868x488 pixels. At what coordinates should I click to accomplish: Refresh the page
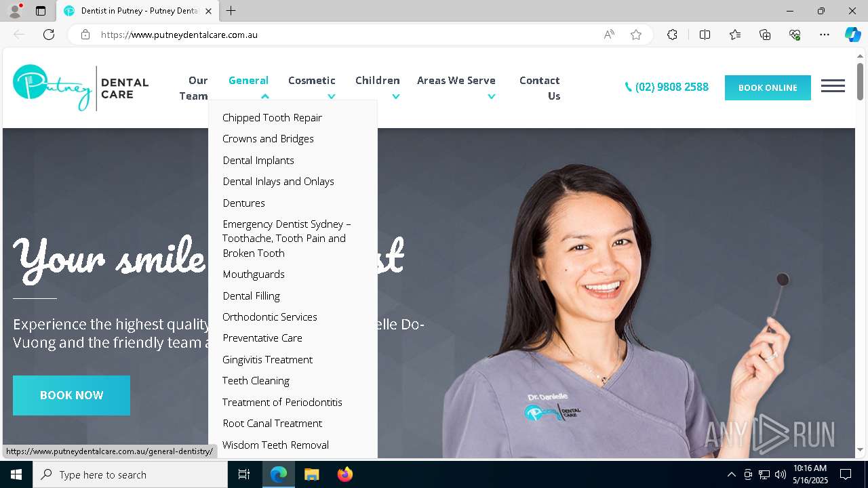pyautogui.click(x=49, y=35)
